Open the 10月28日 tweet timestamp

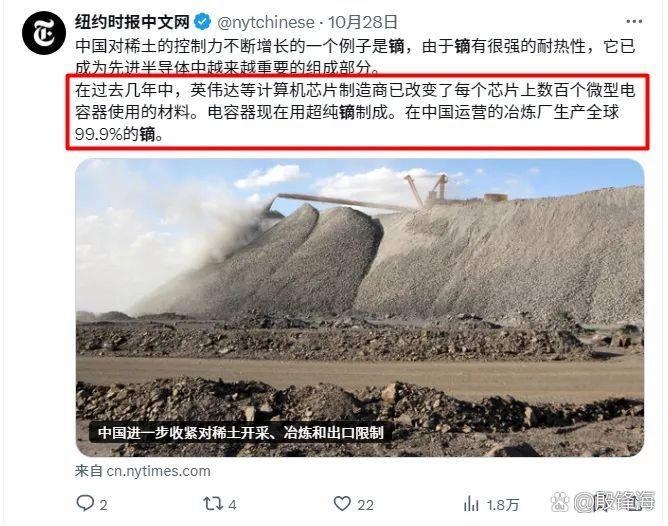point(363,22)
